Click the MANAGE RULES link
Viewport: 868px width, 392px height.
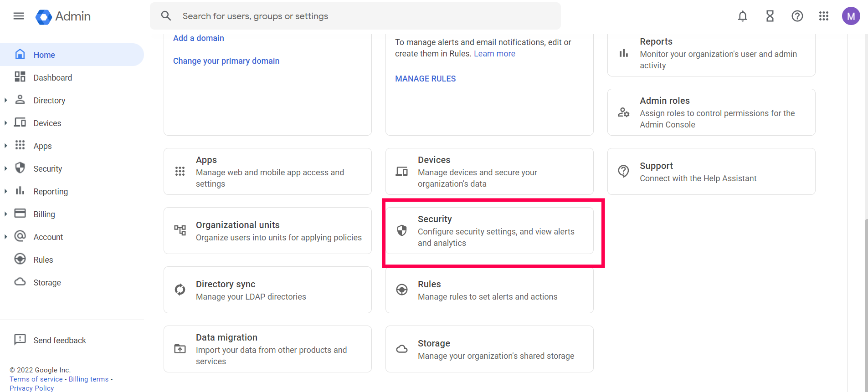tap(425, 79)
